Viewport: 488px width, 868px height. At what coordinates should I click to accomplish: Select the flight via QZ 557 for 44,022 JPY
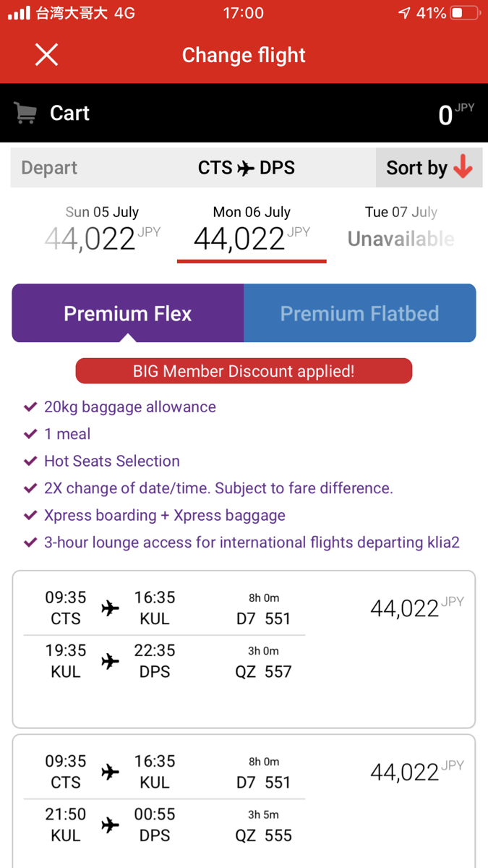point(244,650)
